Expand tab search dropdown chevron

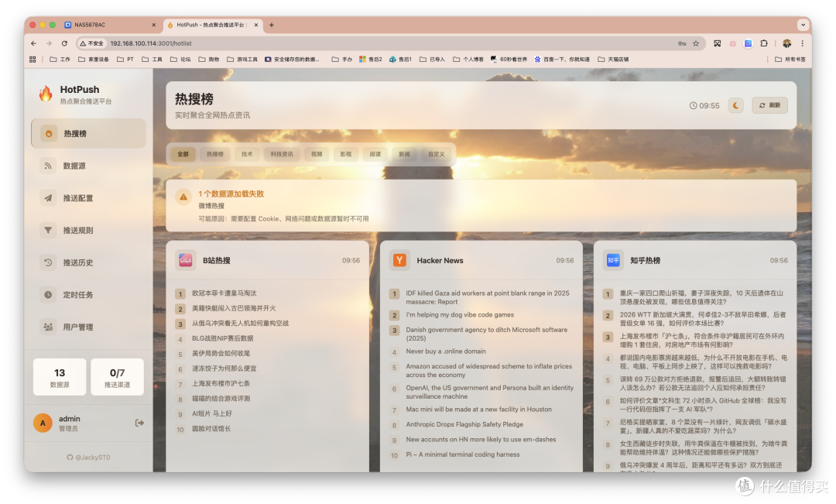point(803,25)
